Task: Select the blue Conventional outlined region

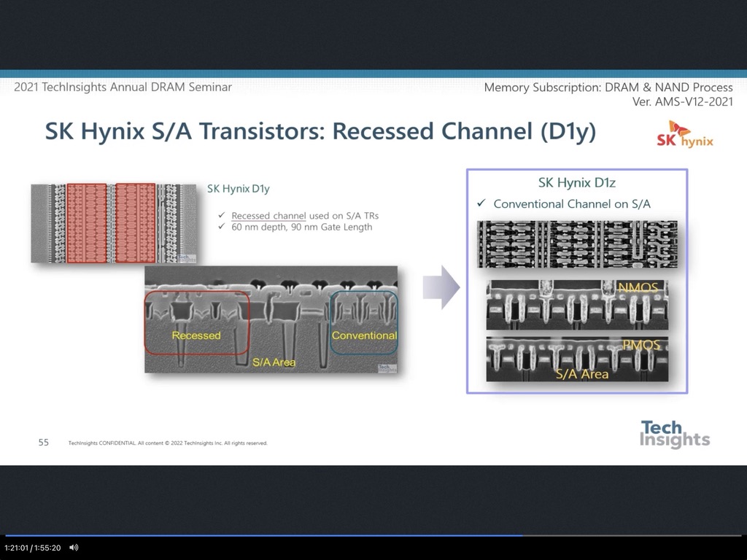Action: [x=363, y=322]
